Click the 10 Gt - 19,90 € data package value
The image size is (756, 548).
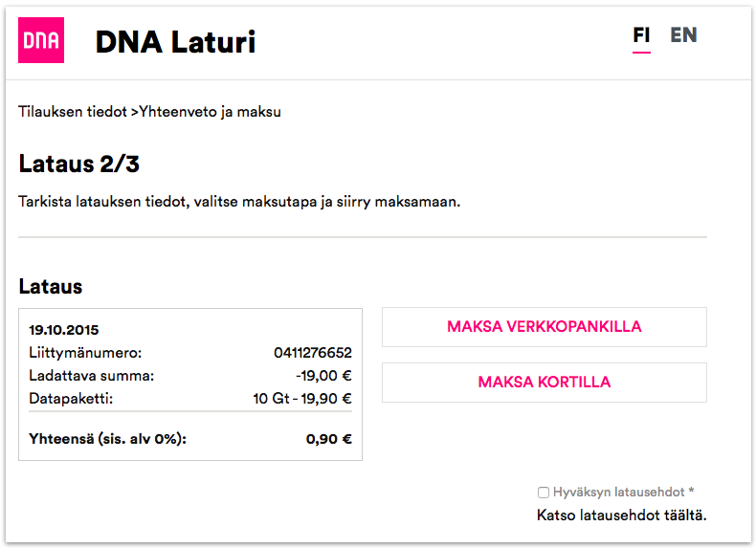pos(302,399)
